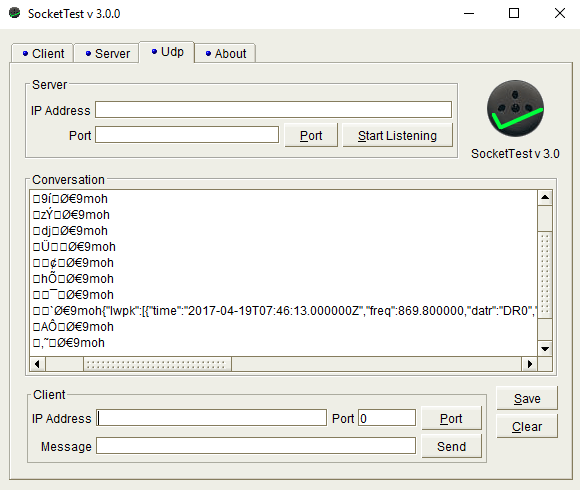
Task: Click the SocketTest title bar app icon
Action: coord(14,13)
